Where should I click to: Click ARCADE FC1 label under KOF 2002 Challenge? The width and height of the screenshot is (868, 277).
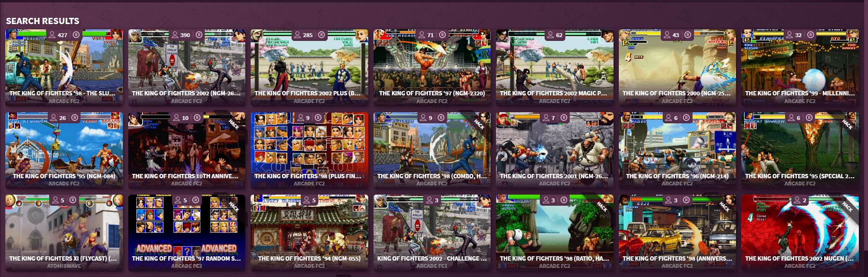[432, 266]
